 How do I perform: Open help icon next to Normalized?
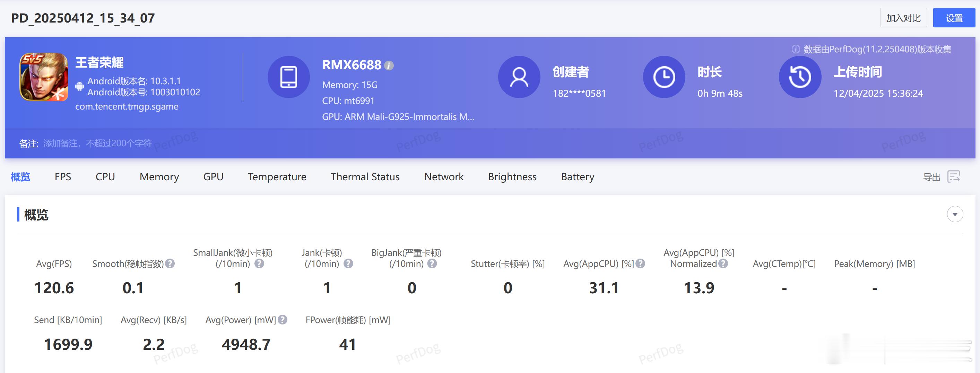pyautogui.click(x=723, y=263)
